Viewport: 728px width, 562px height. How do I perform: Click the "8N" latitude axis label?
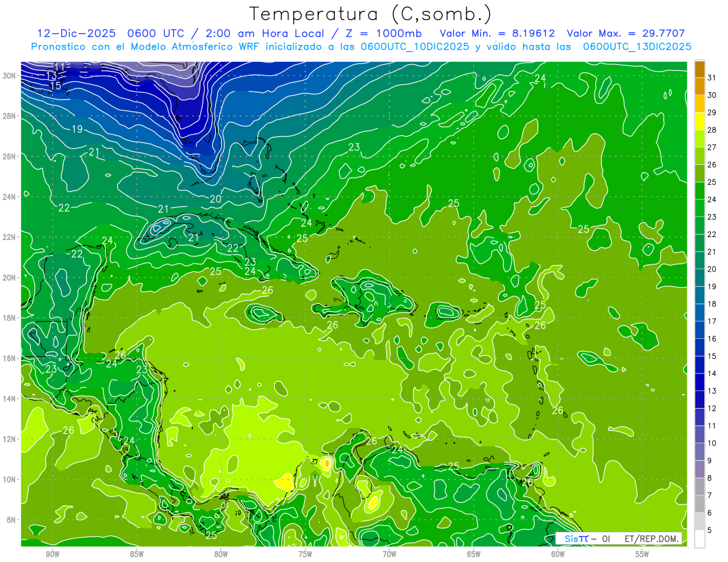pyautogui.click(x=12, y=520)
